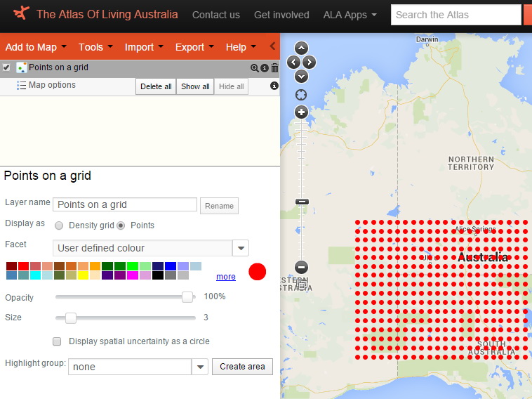Zoom to the Points on a grid layer extent
This screenshot has width=532, height=399.
coord(254,68)
